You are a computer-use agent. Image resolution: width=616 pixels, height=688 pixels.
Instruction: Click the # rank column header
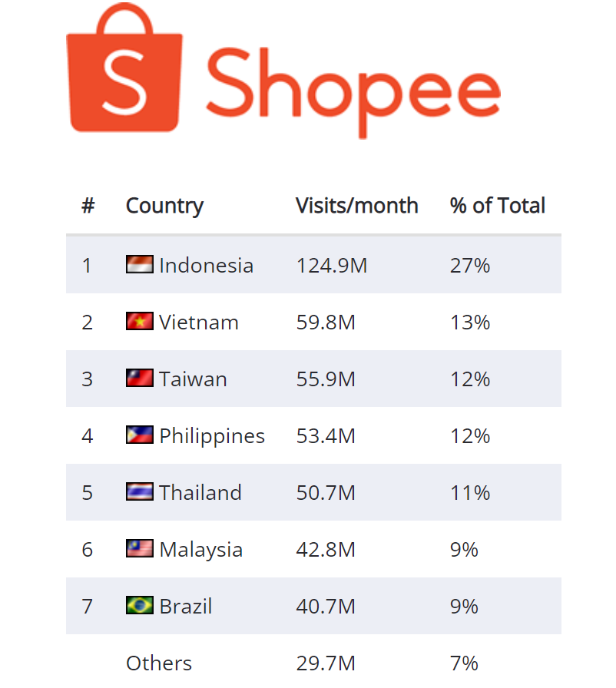pos(88,206)
